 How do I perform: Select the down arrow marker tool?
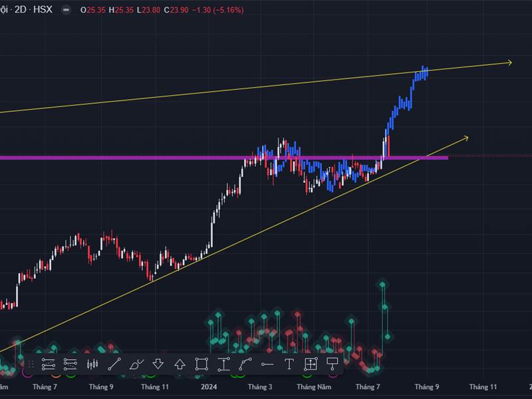(158, 362)
